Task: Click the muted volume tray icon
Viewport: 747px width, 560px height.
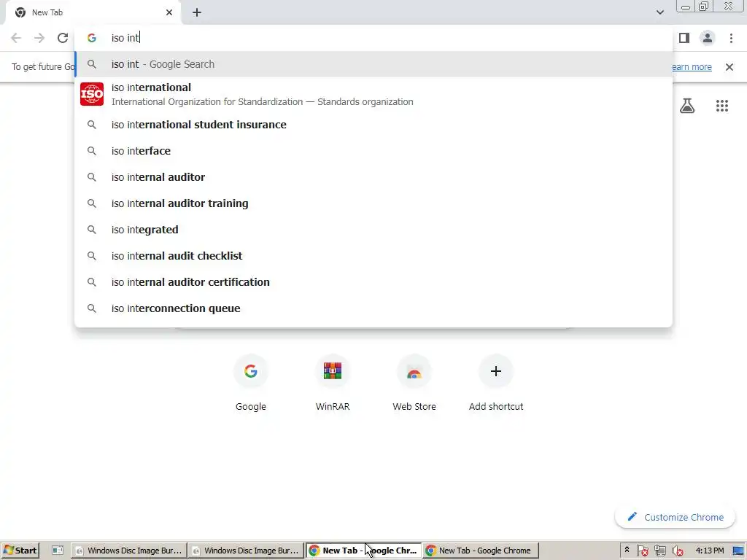Action: coord(678,551)
